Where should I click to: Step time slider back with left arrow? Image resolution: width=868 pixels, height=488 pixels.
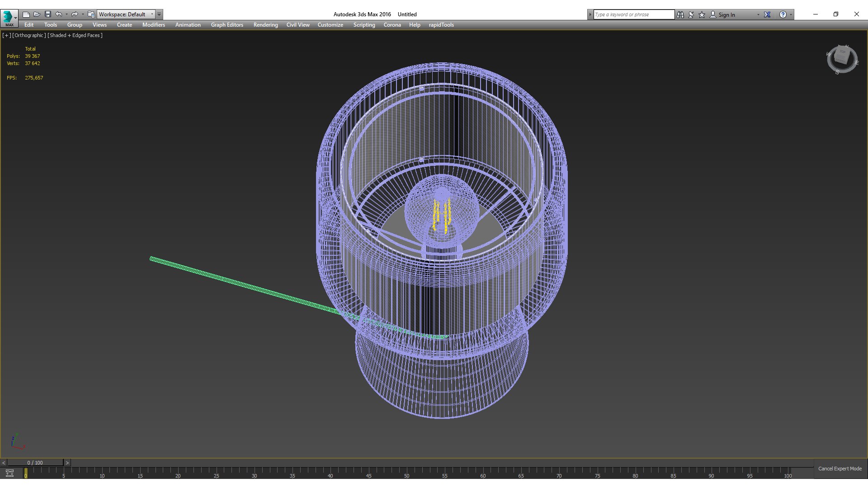tap(4, 463)
